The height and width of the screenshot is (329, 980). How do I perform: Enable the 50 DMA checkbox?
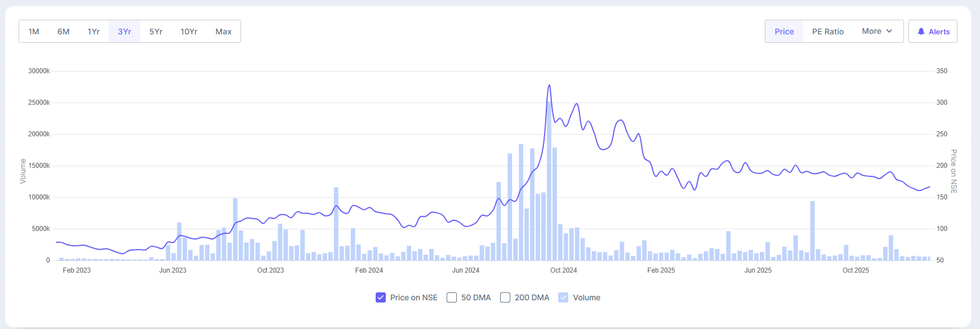[x=452, y=297]
